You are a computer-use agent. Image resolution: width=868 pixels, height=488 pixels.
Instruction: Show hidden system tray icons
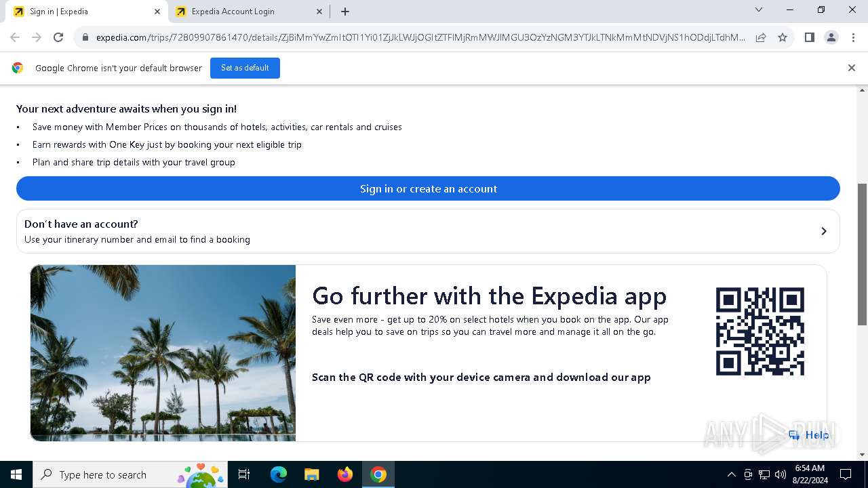tap(731, 474)
